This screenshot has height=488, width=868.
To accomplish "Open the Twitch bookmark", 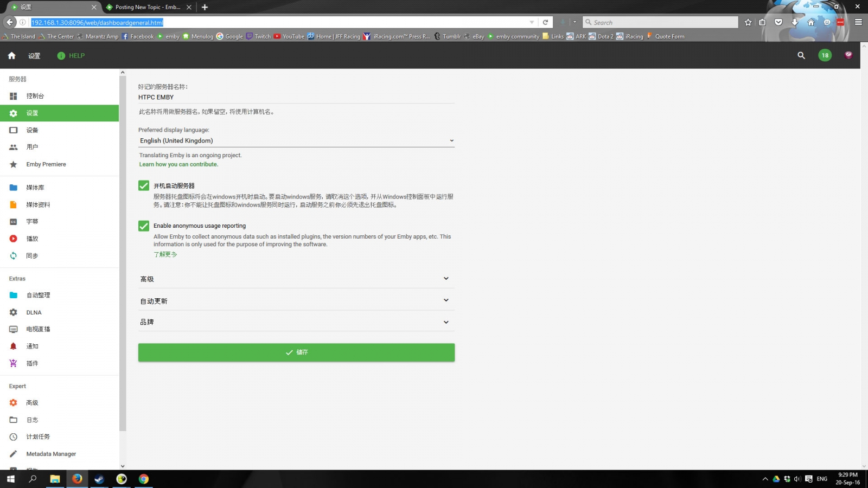I will point(258,36).
